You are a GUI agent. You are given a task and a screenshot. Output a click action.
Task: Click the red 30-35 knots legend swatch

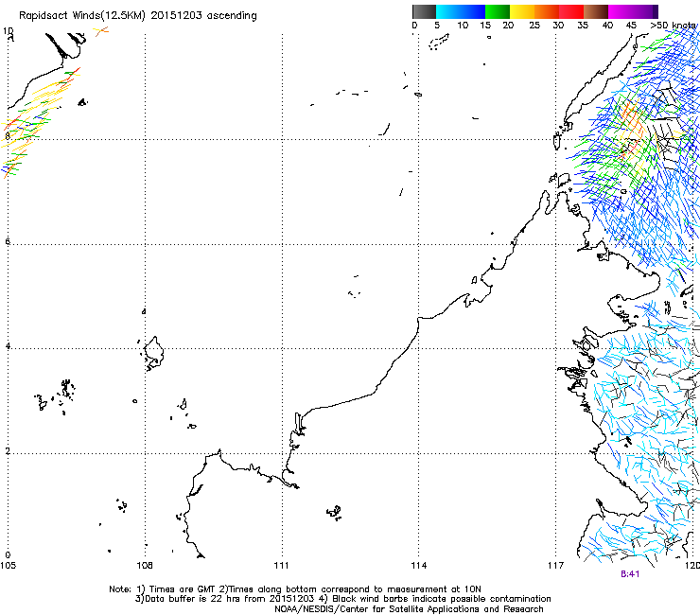[x=571, y=11]
